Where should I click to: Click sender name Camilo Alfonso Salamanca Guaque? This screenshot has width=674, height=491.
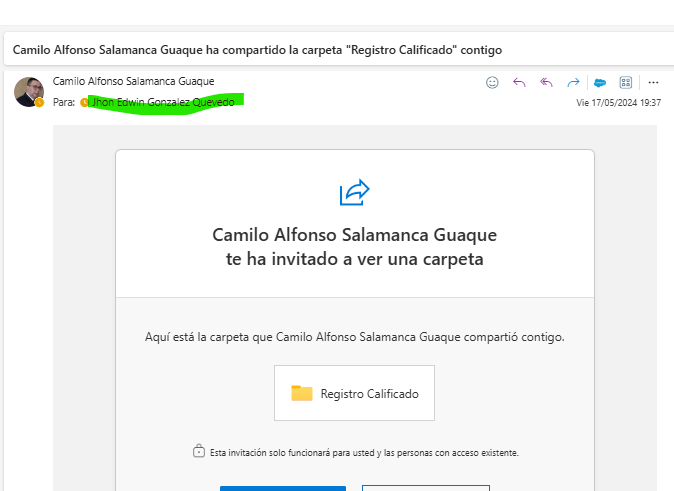click(133, 81)
